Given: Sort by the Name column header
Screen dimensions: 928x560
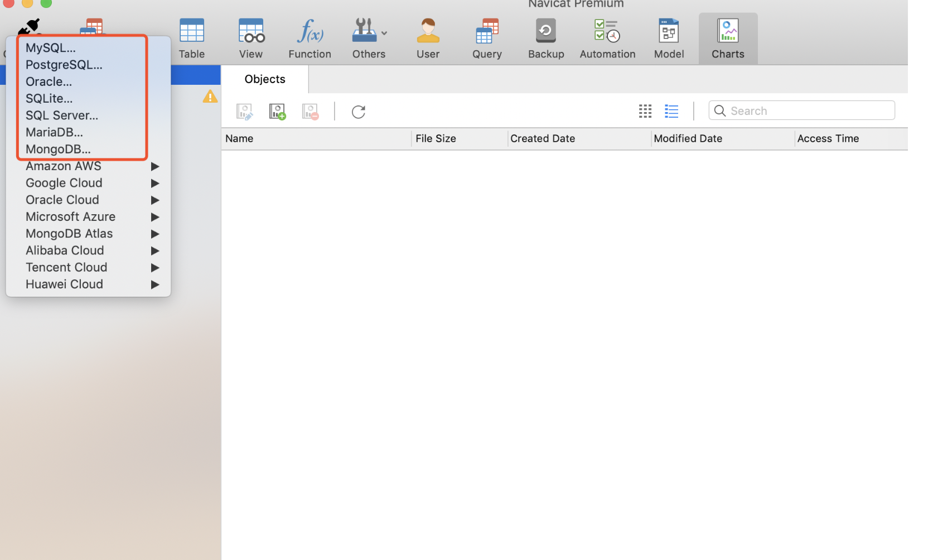Looking at the screenshot, I should (x=316, y=139).
